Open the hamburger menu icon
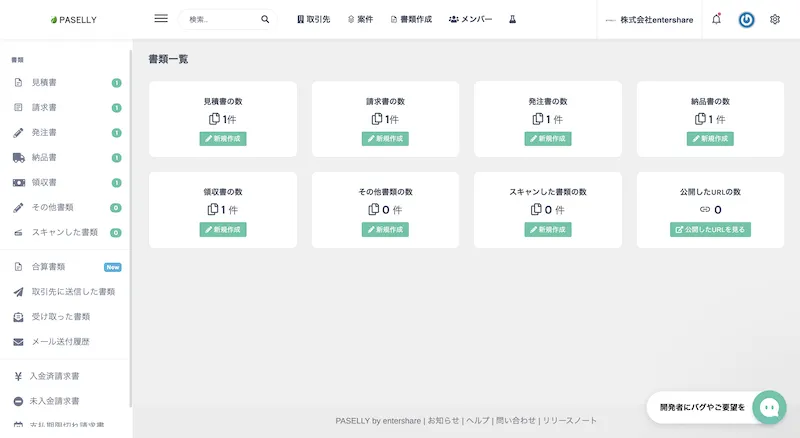Image resolution: width=800 pixels, height=438 pixels. coord(160,19)
